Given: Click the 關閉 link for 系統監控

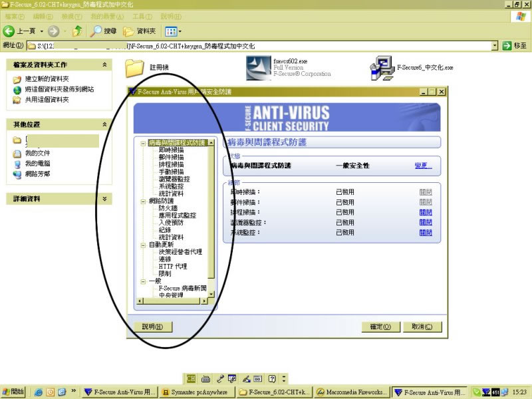Looking at the screenshot, I should 426,233.
